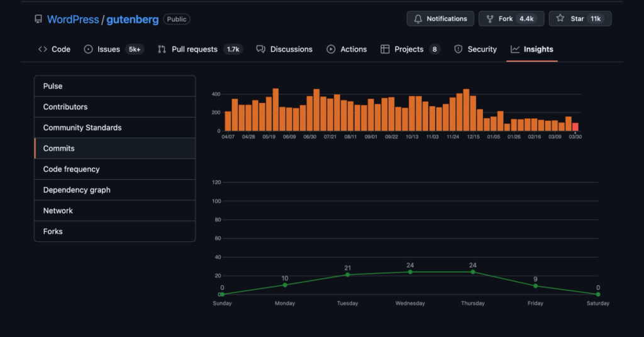Image resolution: width=644 pixels, height=337 pixels.
Task: Select Pulse in the Insights sidebar
Action: point(53,86)
